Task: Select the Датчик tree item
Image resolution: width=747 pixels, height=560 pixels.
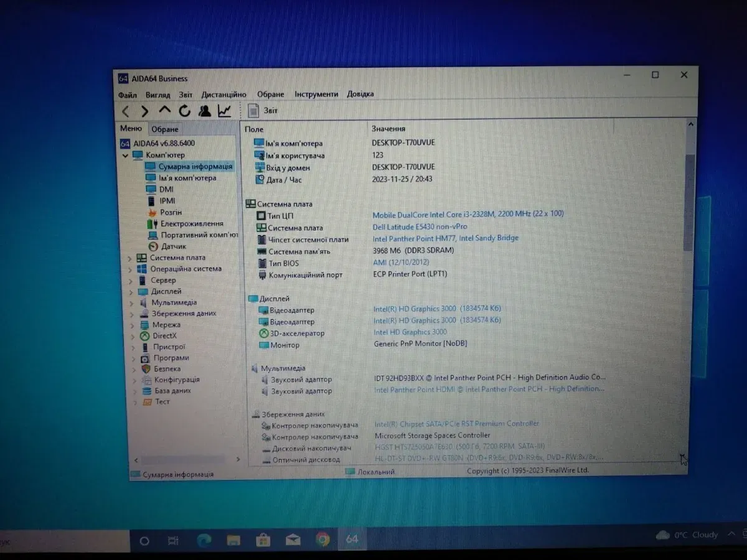Action: 174,246
